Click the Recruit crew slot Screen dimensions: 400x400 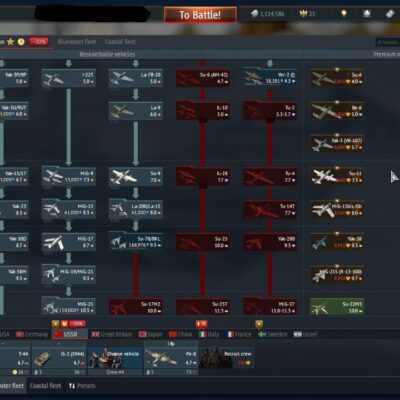(x=227, y=358)
